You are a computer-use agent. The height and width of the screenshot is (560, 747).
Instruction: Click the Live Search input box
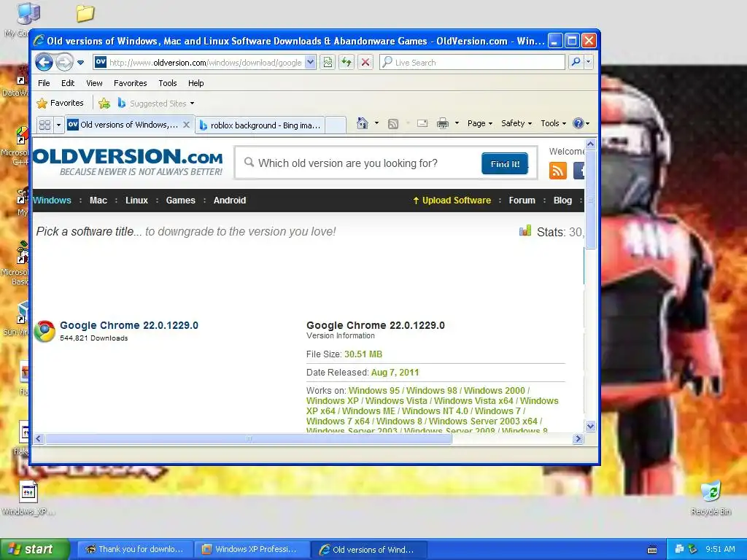pyautogui.click(x=472, y=63)
